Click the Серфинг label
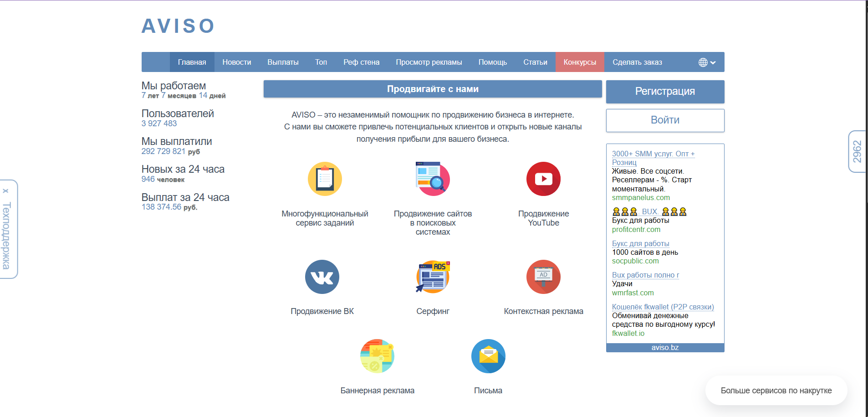This screenshot has width=868, height=417. tap(433, 311)
